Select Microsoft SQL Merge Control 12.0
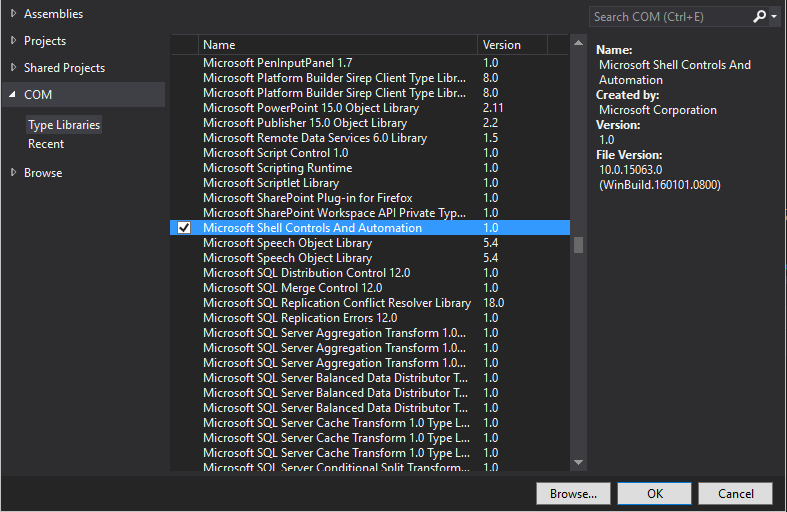The height and width of the screenshot is (512, 787). [370, 288]
